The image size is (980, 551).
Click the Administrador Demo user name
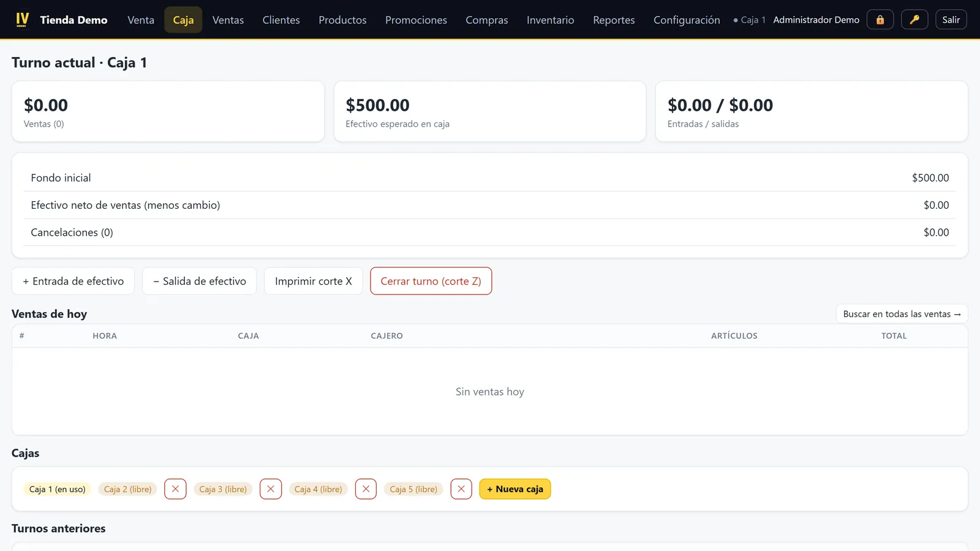point(816,20)
